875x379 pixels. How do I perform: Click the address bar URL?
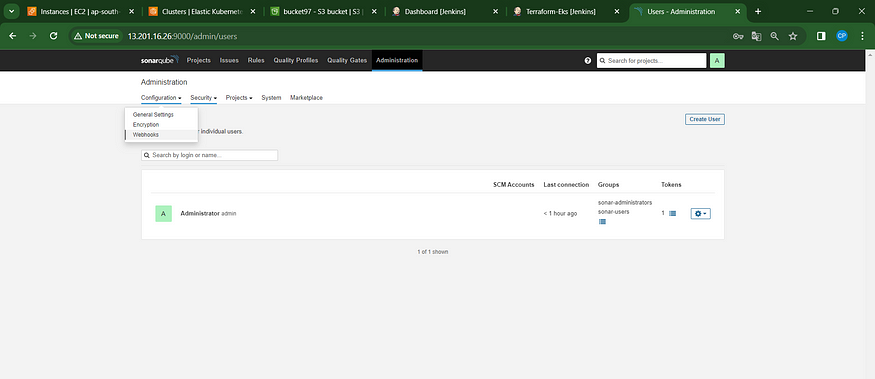182,36
